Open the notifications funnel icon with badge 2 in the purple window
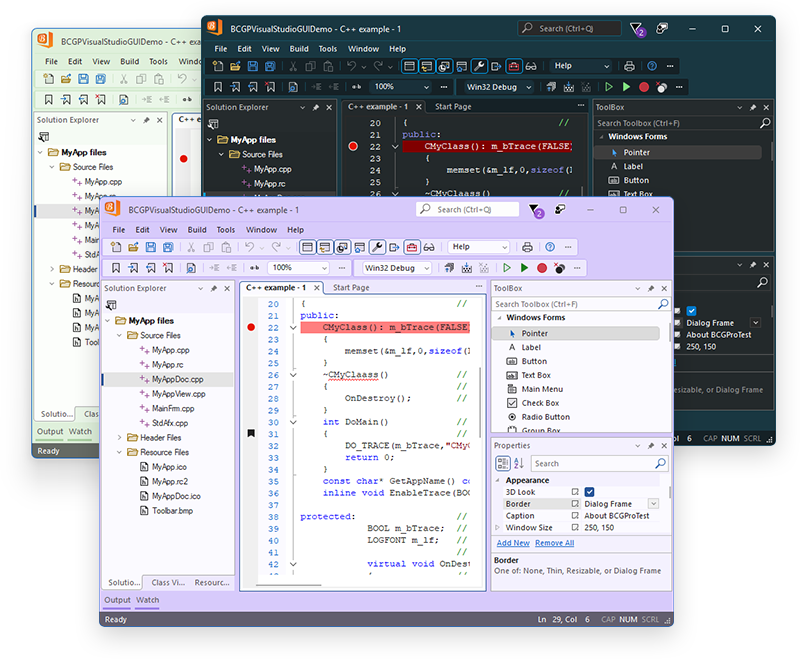 point(536,210)
